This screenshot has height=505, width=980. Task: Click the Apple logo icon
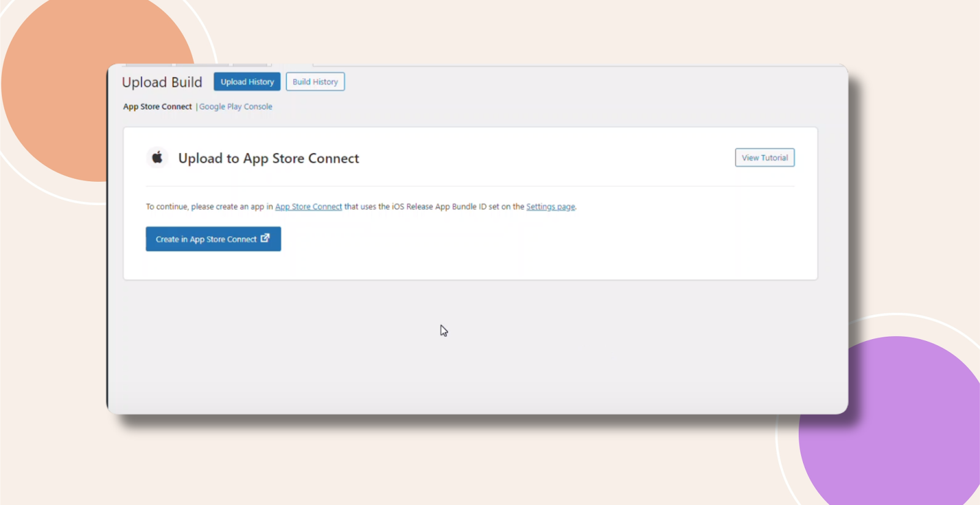pos(157,157)
